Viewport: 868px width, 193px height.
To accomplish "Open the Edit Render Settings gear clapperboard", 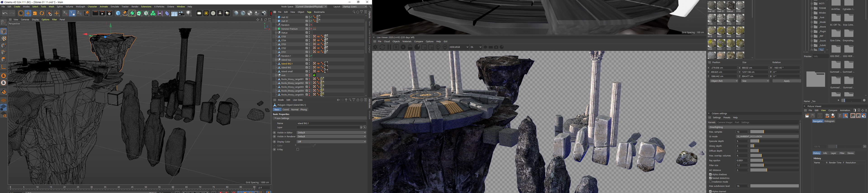I will (x=109, y=13).
